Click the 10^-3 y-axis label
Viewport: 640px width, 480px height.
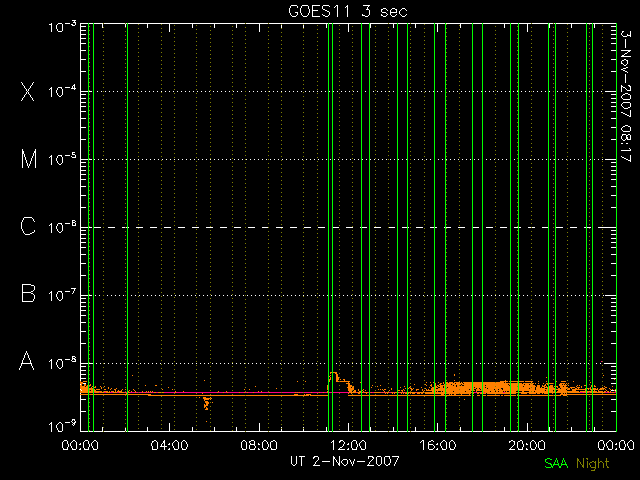tap(62, 27)
